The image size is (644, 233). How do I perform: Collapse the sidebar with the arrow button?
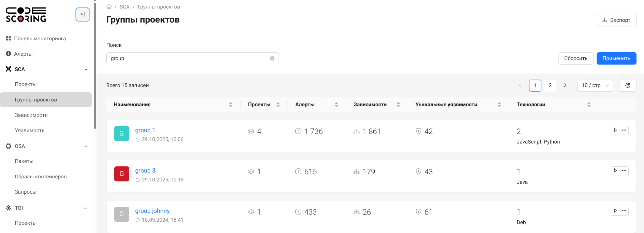tap(83, 14)
